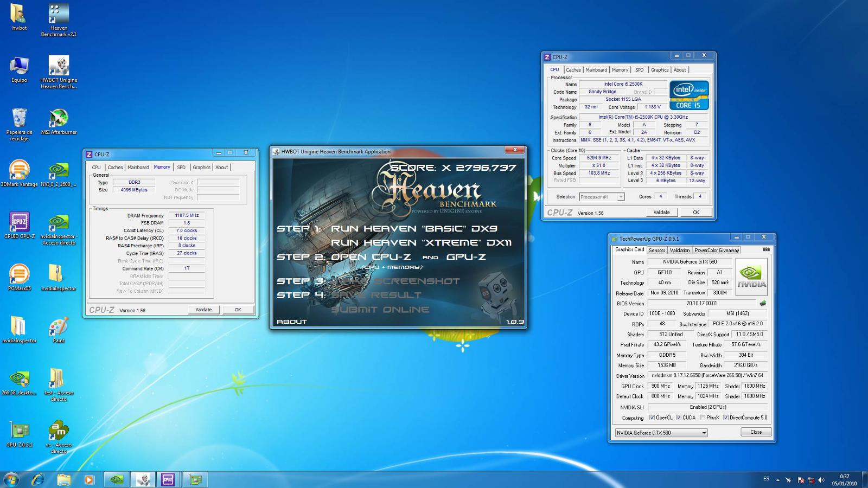868x488 pixels.
Task: Click the NVIDIA logo in GPU-Z
Action: (751, 277)
